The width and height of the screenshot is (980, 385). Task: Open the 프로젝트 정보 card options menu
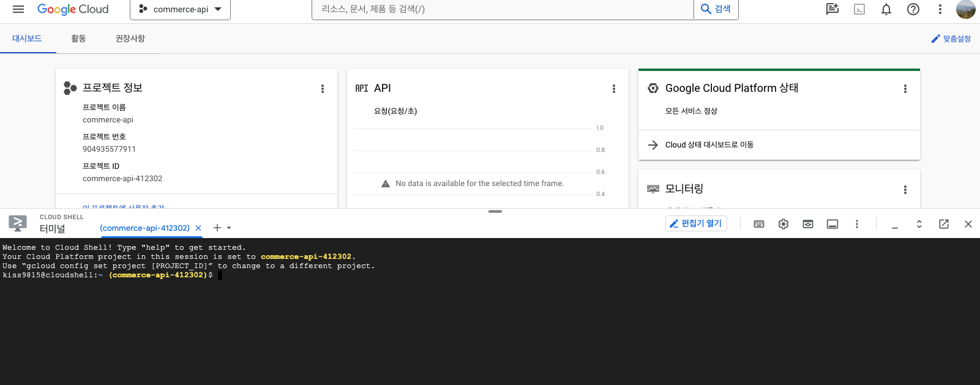click(x=323, y=89)
